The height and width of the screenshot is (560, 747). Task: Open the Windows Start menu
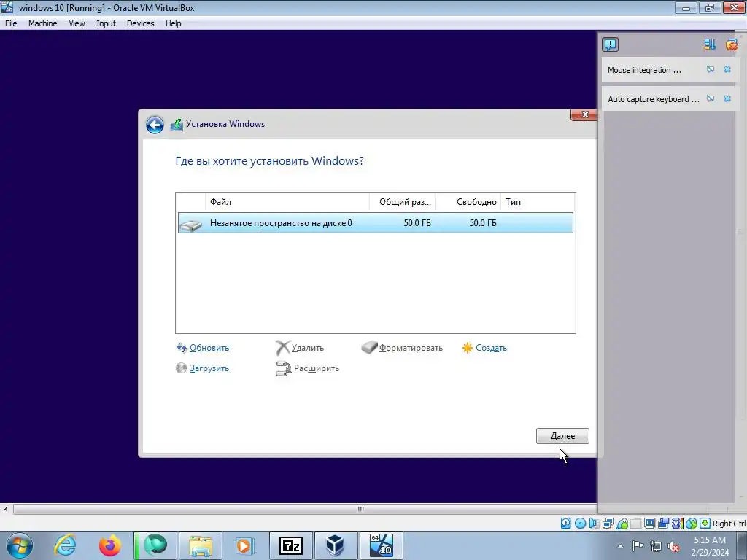[x=20, y=545]
